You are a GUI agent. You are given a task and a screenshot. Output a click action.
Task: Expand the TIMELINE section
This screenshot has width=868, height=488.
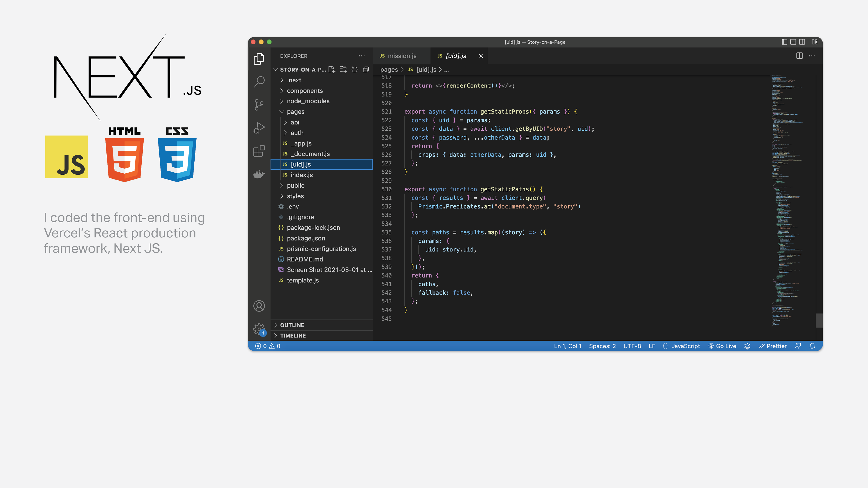[x=322, y=335]
